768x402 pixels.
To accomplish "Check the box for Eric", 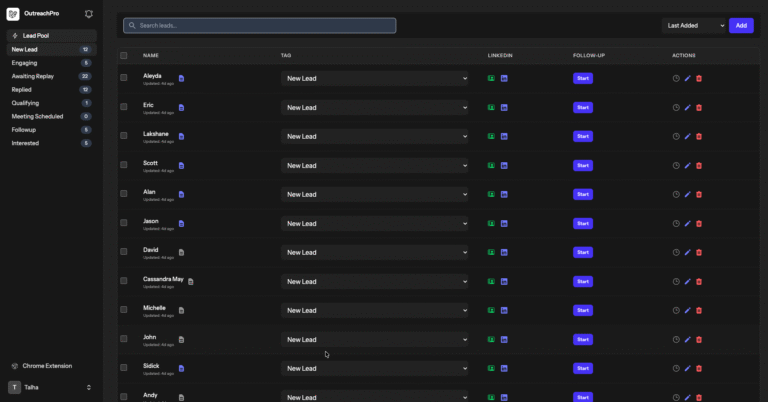I will (x=123, y=107).
